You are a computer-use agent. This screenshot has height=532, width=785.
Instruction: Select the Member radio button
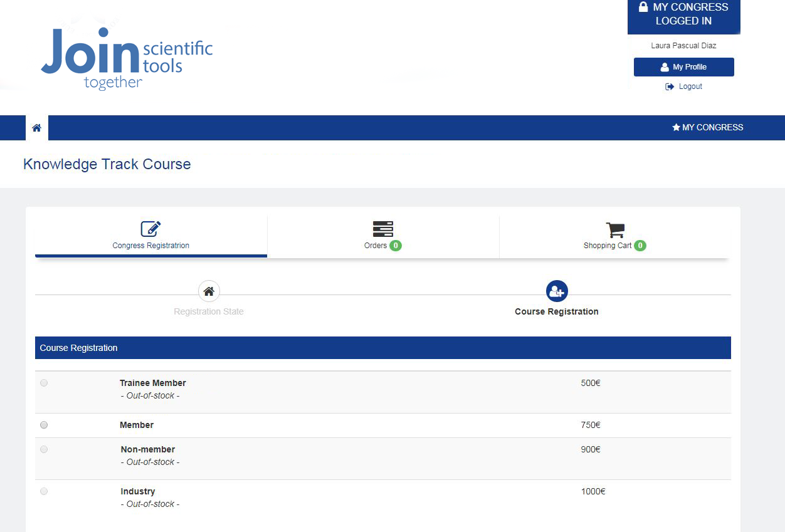(44, 425)
